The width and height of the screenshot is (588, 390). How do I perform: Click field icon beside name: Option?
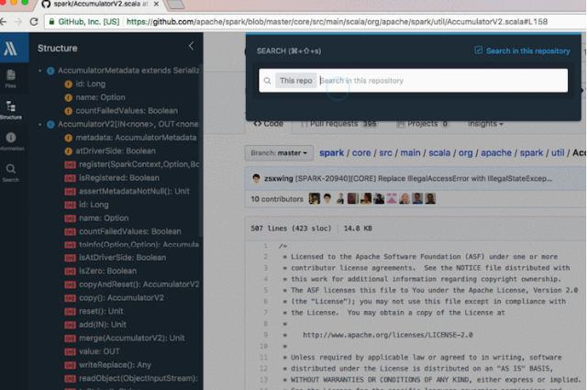pyautogui.click(x=68, y=97)
